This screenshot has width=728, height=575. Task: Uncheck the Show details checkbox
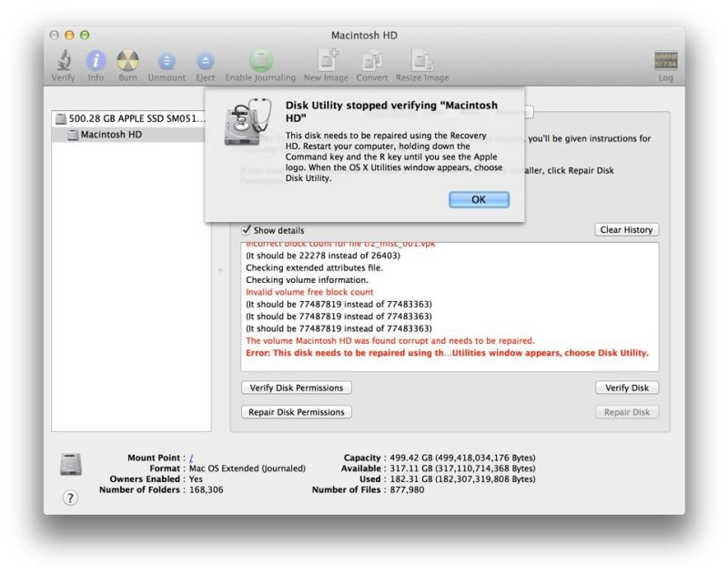pyautogui.click(x=246, y=230)
